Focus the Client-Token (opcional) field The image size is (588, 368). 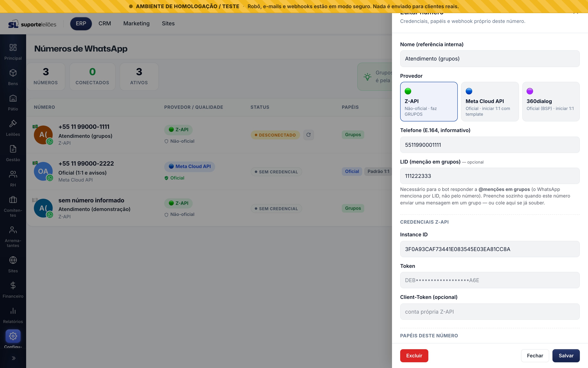[x=490, y=312]
